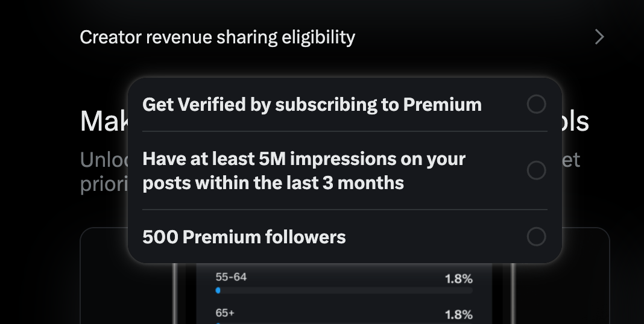
Task: Check the 500 Premium followers circle
Action: pyautogui.click(x=536, y=237)
